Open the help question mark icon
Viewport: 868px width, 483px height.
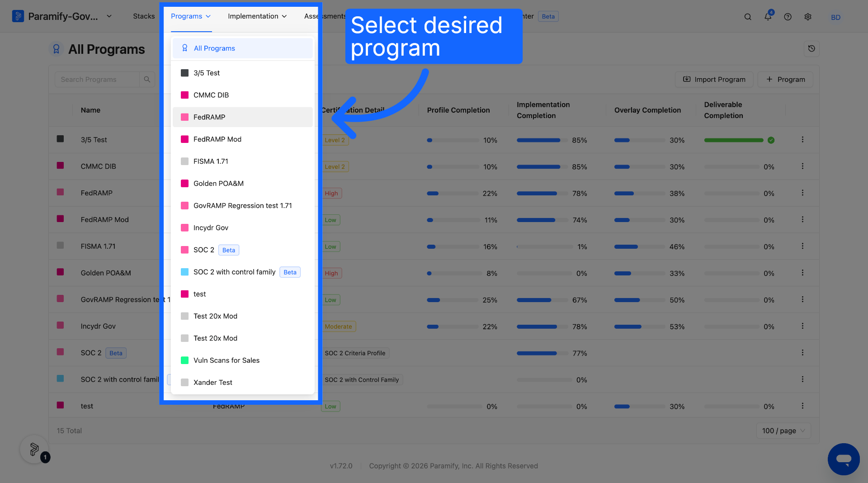coord(788,17)
